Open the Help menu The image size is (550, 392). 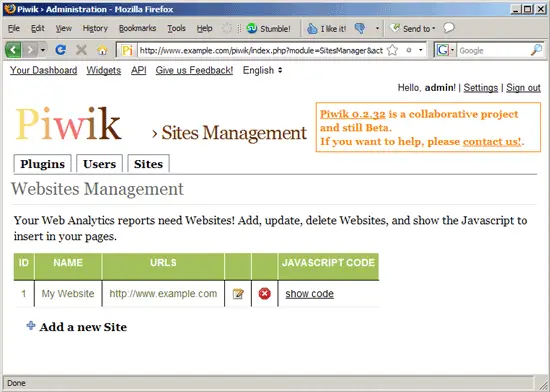tap(204, 28)
